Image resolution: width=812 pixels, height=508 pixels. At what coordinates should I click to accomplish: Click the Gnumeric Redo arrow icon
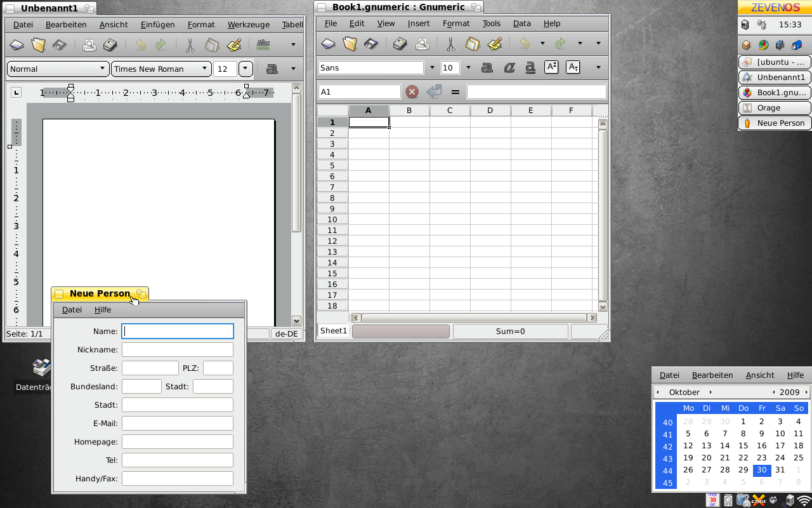pyautogui.click(x=561, y=44)
